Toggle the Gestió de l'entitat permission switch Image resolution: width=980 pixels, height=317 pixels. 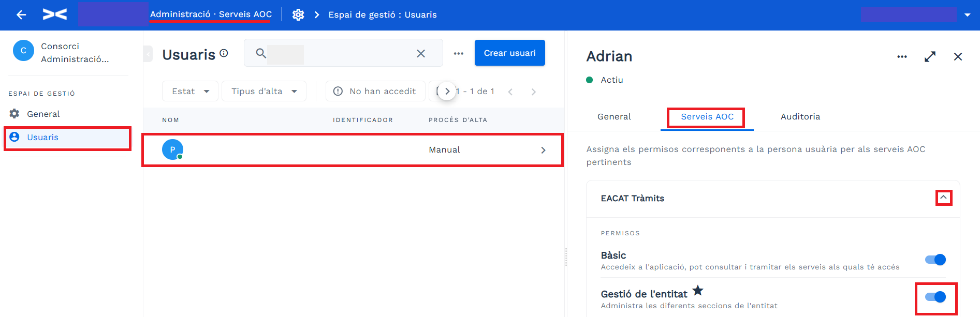click(x=935, y=297)
